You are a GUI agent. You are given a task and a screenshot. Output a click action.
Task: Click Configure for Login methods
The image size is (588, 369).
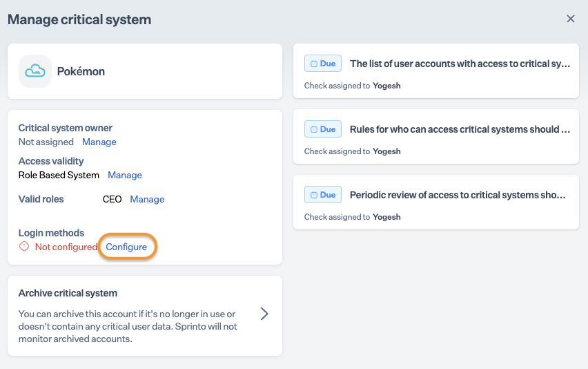126,247
